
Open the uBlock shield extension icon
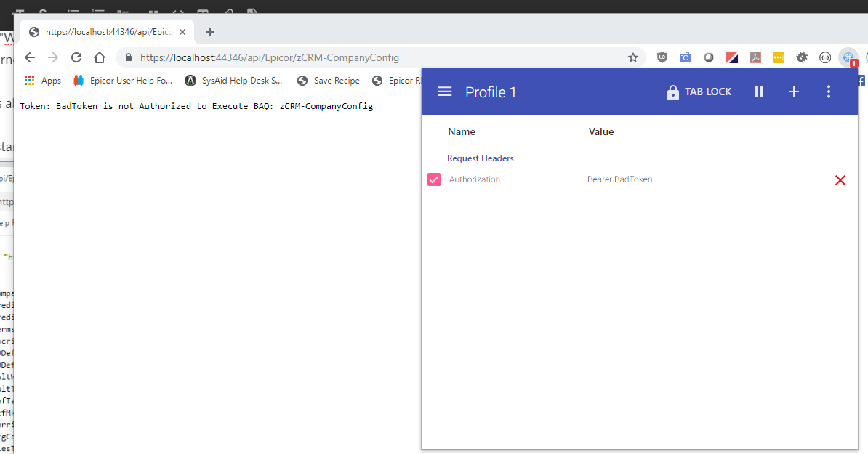point(662,57)
